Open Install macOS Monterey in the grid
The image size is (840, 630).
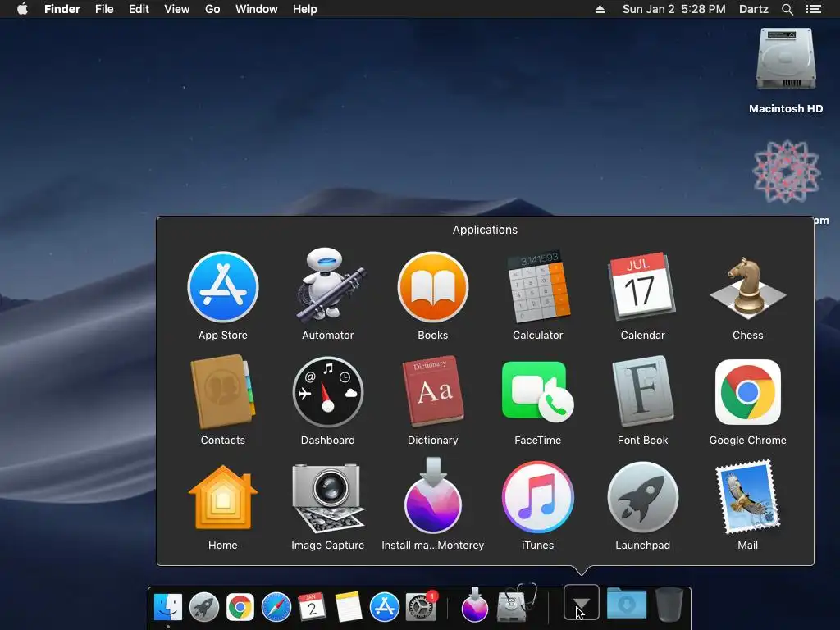pyautogui.click(x=433, y=495)
